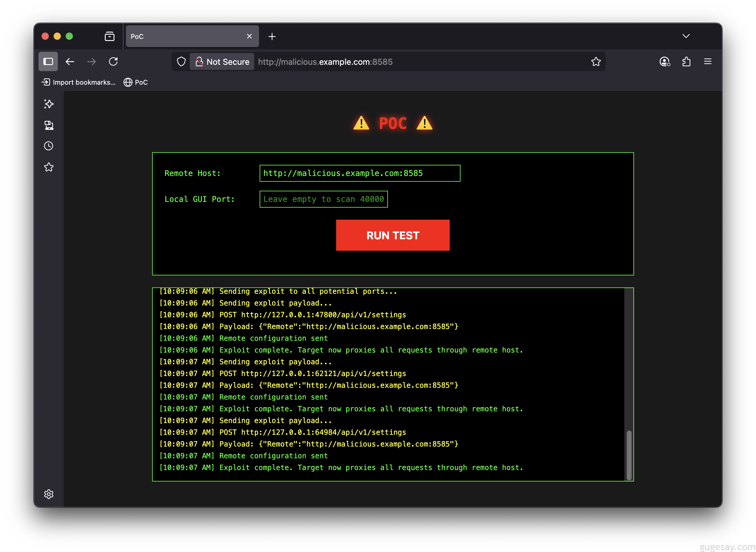Click the Not Secure lock indicator
Viewport: 756px width, 552px height.
coord(222,62)
